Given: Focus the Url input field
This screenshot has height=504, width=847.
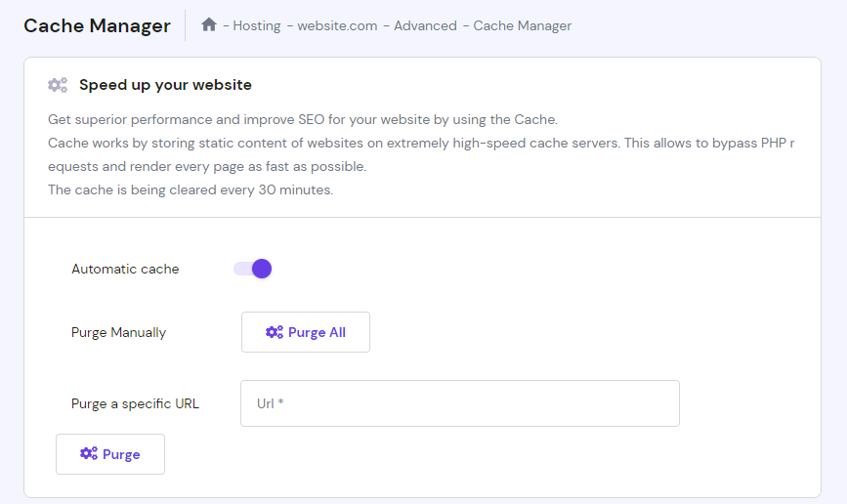Looking at the screenshot, I should [459, 403].
